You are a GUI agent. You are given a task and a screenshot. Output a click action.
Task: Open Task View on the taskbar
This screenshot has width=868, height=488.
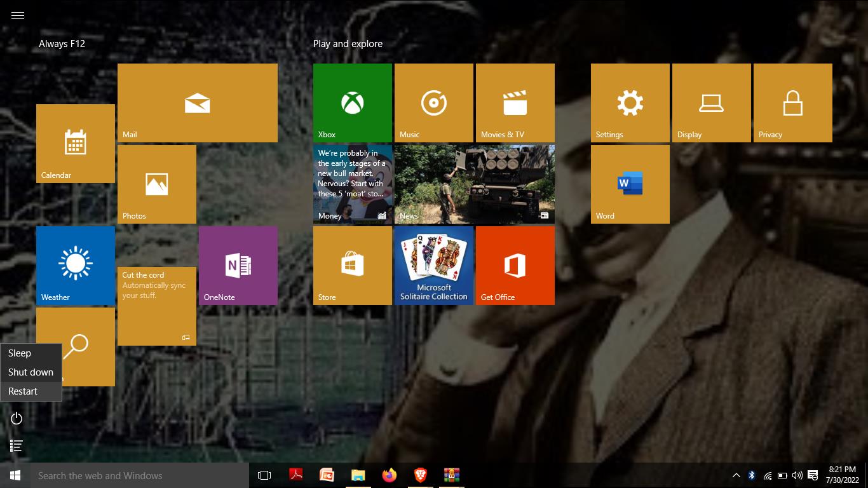[x=264, y=475]
